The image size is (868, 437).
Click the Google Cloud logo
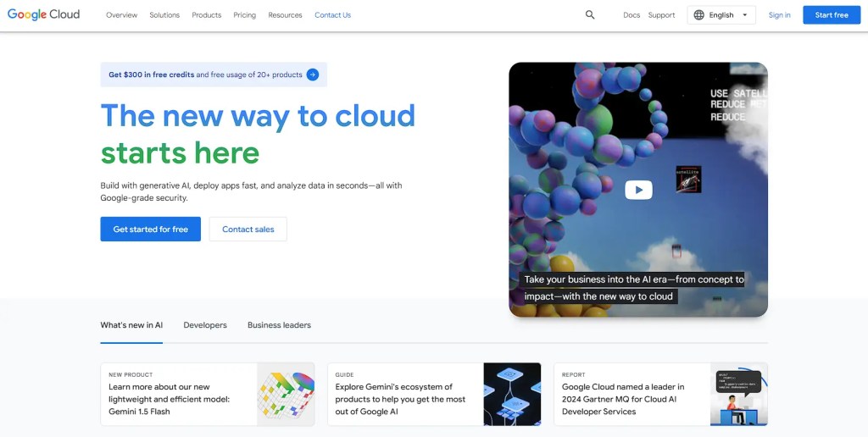tap(43, 15)
